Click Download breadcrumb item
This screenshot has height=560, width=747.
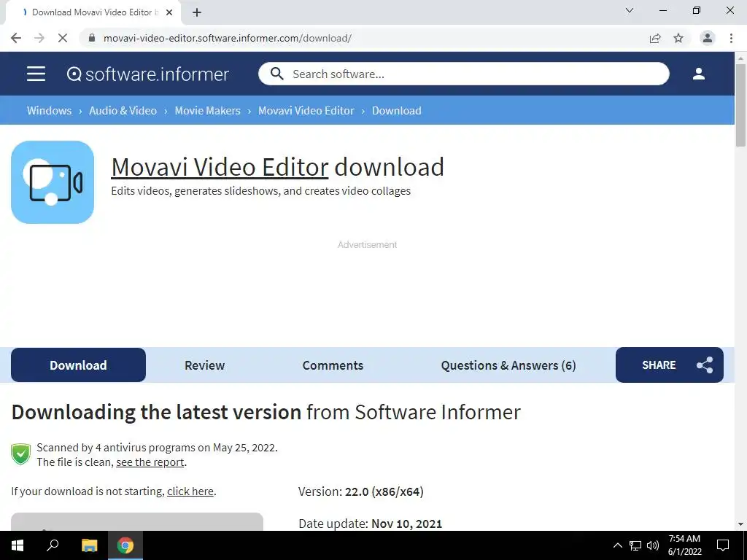tap(396, 111)
